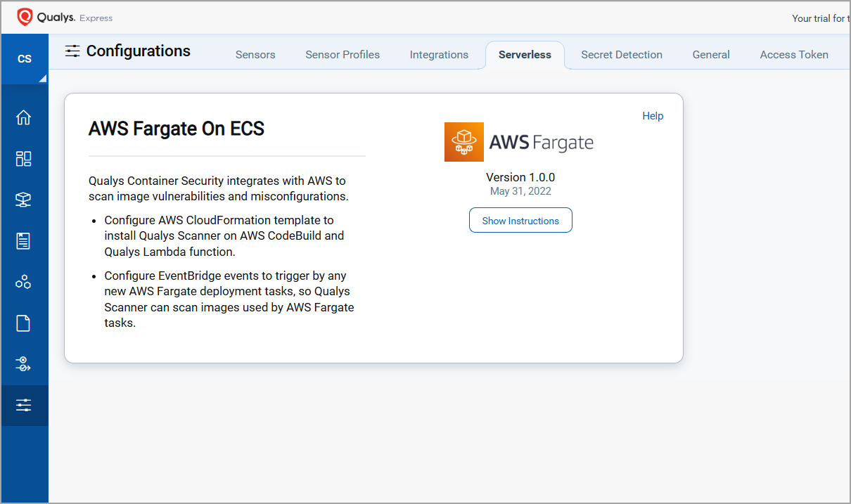
Task: Click the blank document sidebar icon
Action: click(x=24, y=323)
